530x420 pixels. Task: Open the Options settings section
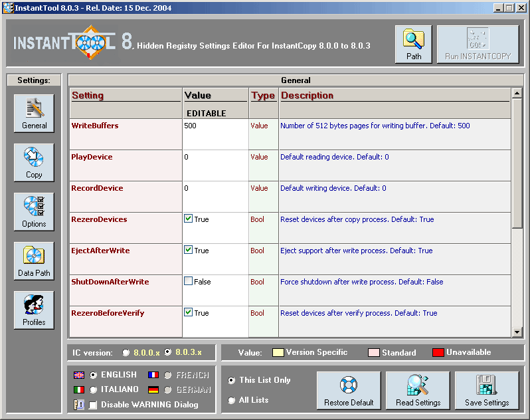(34, 211)
